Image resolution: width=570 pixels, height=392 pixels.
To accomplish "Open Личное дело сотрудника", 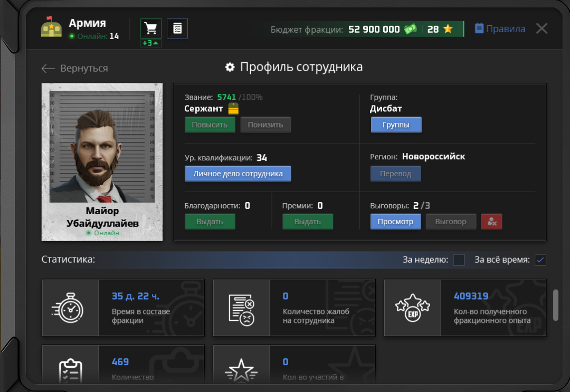I will tap(237, 174).
